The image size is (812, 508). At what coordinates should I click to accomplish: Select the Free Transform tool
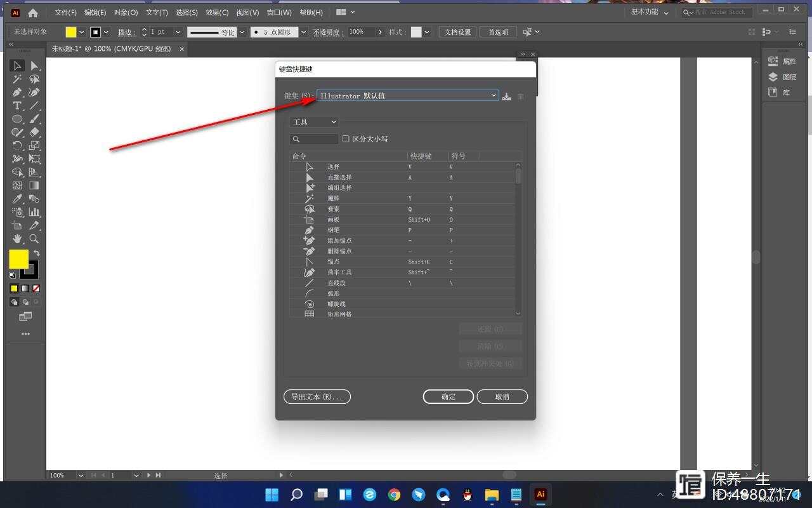(34, 159)
